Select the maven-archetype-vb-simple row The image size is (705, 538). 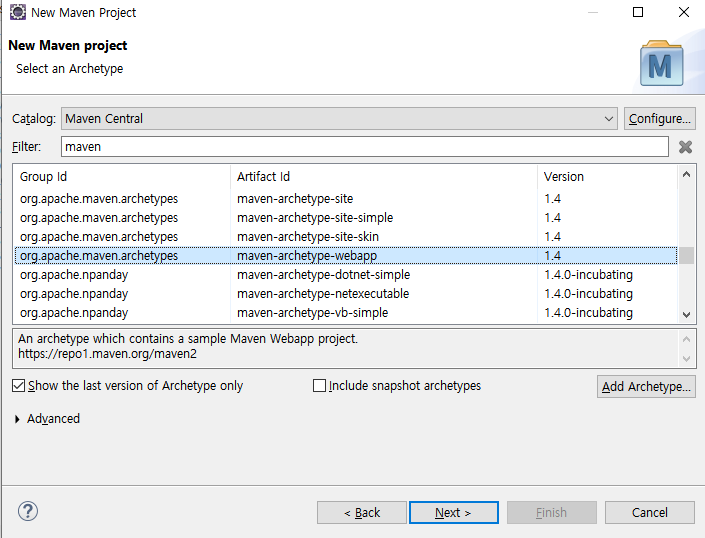(346, 312)
